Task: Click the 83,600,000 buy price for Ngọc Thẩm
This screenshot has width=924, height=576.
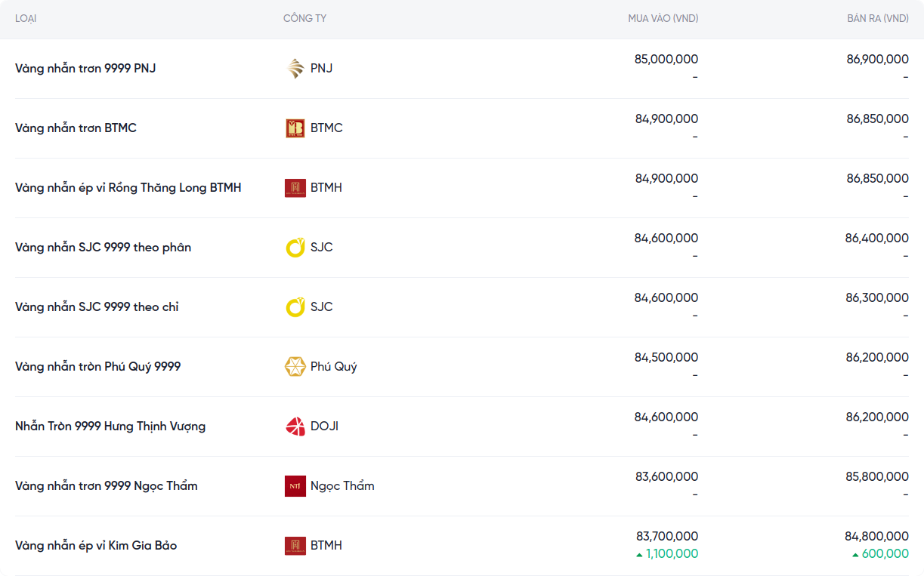Action: point(666,476)
